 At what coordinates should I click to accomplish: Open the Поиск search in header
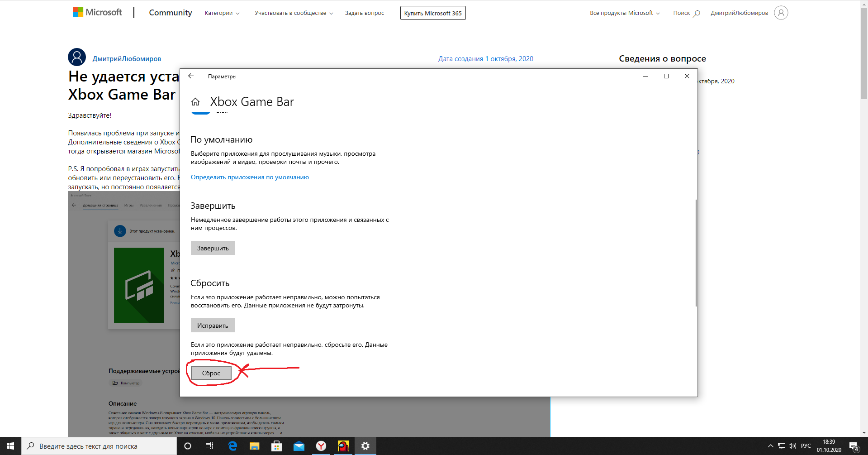click(x=686, y=13)
